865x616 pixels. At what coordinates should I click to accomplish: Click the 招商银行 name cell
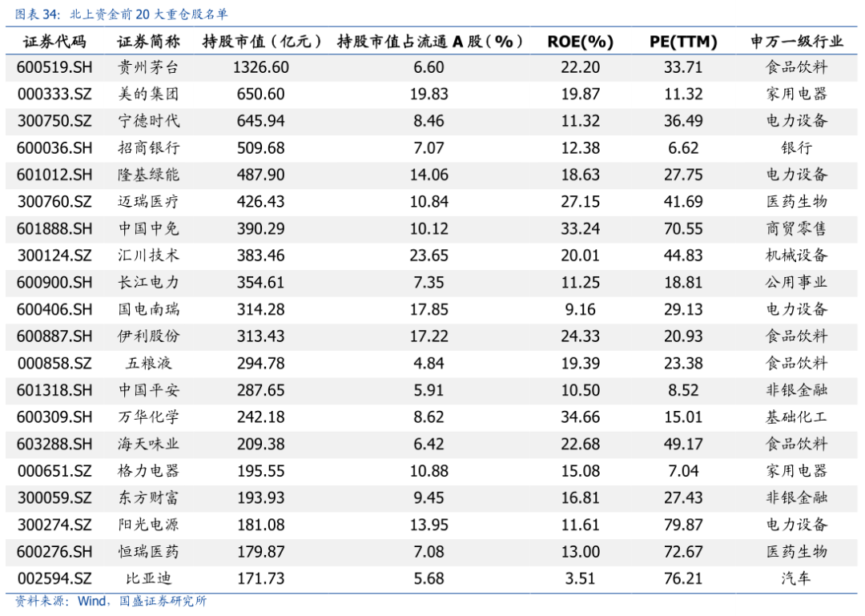tap(148, 148)
